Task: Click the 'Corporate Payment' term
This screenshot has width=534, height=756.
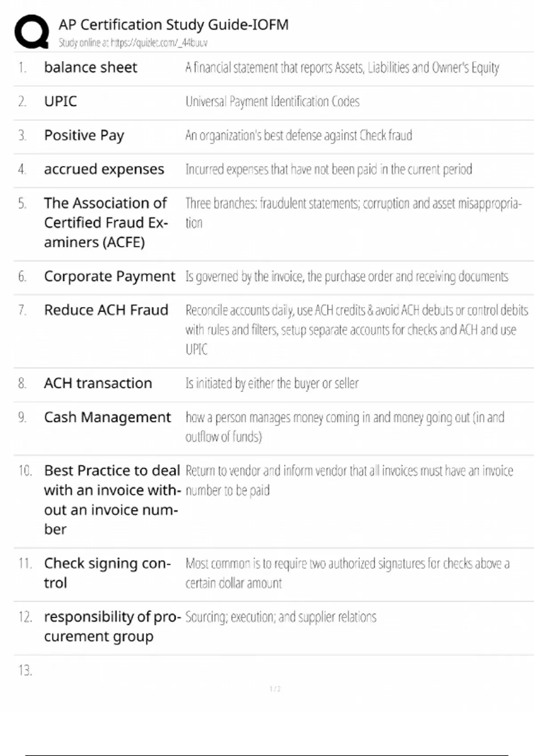Action: coord(109,276)
